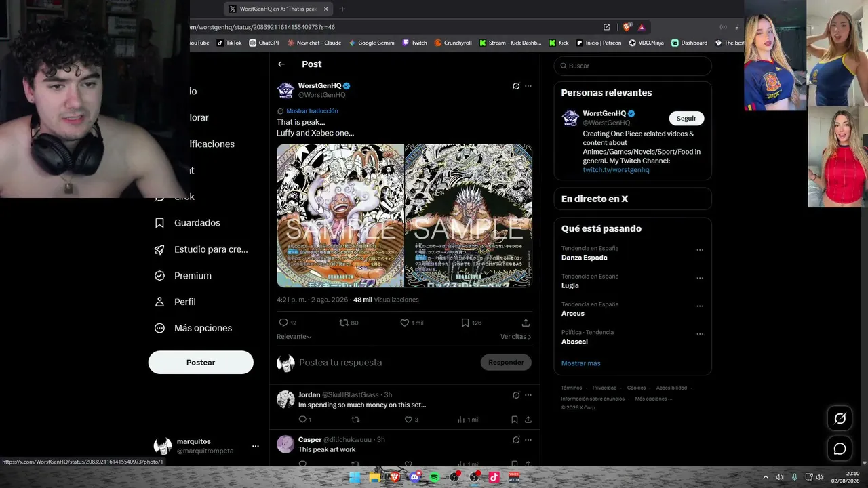
Task: Bookmark Jordan's comment
Action: click(x=515, y=420)
